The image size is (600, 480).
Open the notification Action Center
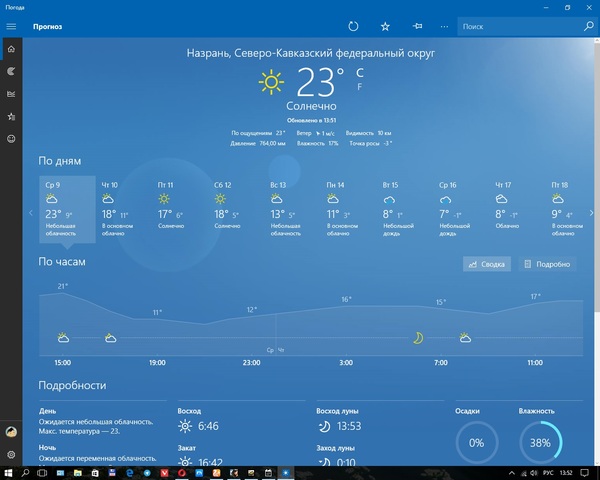pyautogui.click(x=584, y=473)
